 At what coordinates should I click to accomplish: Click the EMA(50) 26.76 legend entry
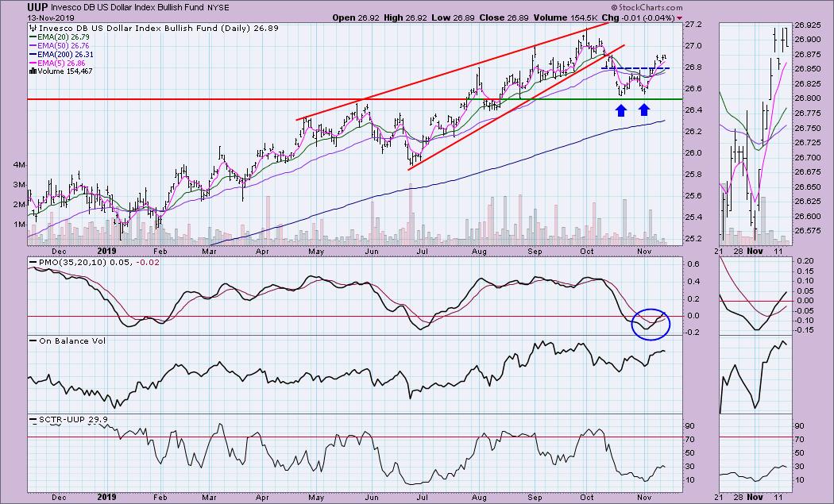64,46
